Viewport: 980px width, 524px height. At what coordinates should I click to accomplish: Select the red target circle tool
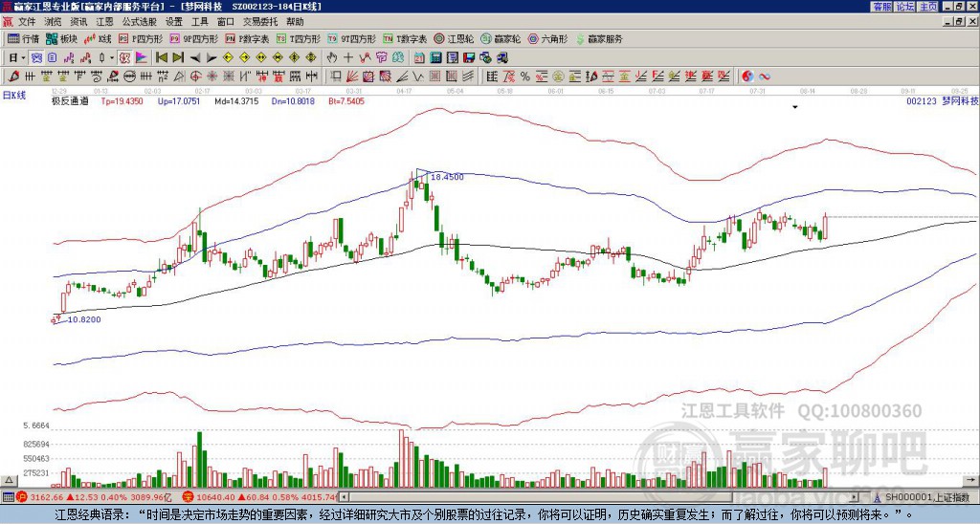(195, 76)
